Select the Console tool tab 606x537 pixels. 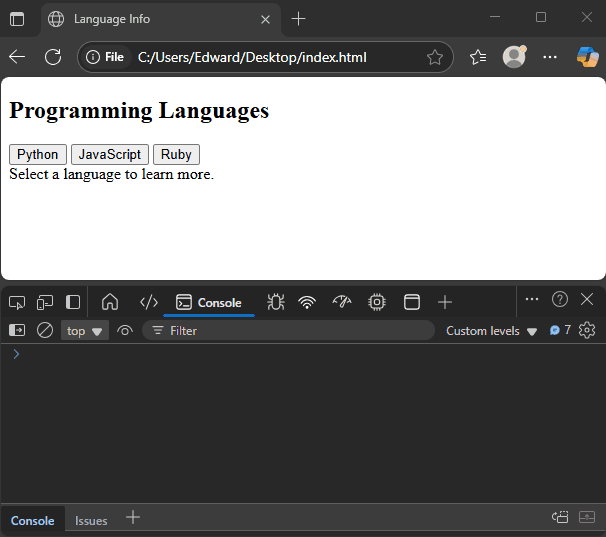pos(209,303)
